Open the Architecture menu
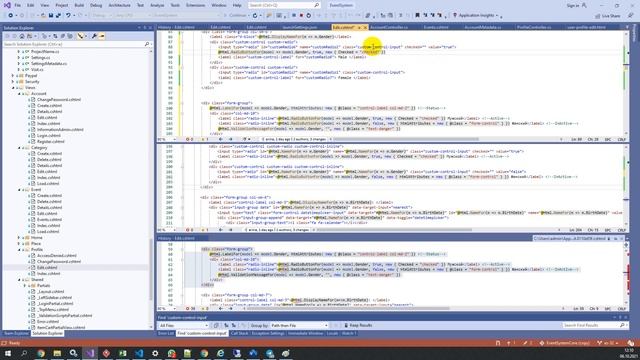This screenshot has height=360, width=640. [120, 5]
